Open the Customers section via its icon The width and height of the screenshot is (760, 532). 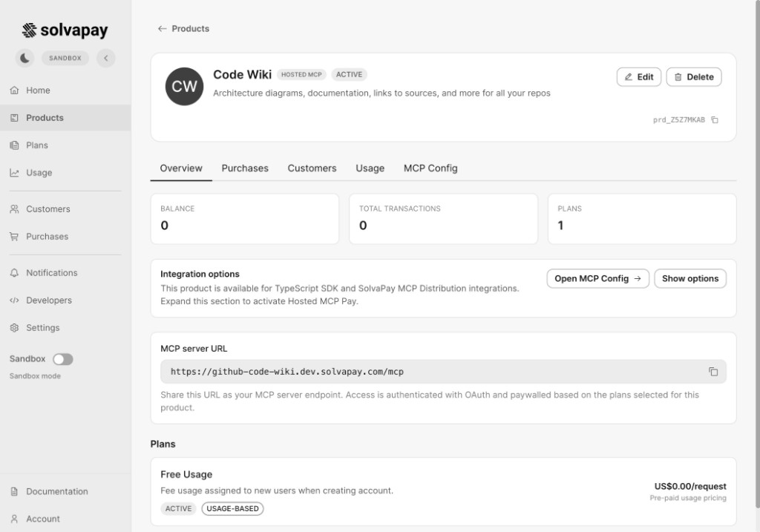(x=13, y=208)
